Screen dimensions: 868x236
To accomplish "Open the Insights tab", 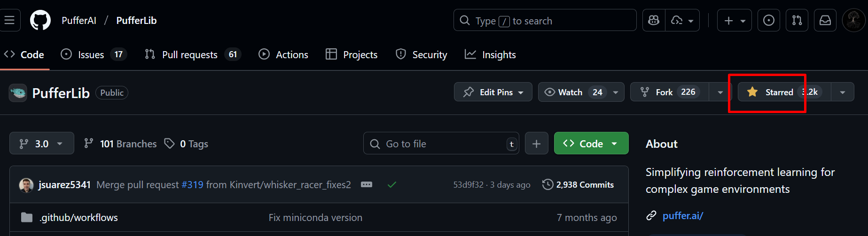I will point(490,54).
